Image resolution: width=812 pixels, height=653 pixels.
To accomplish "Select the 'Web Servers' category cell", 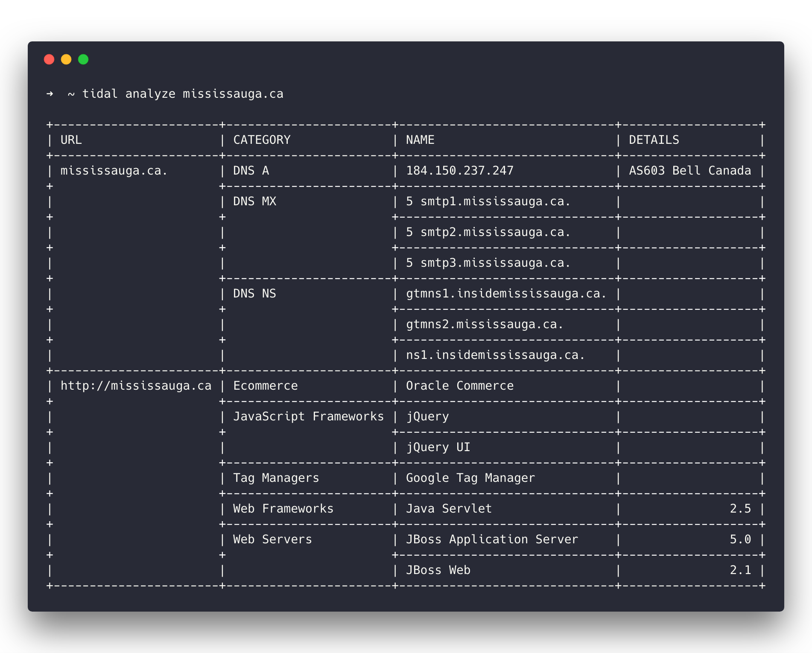I will coord(272,539).
